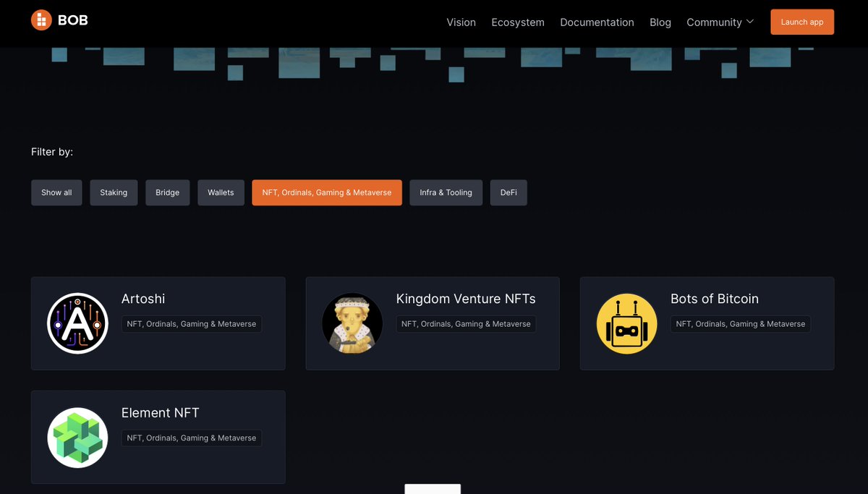Open the Element NFT title

[x=161, y=413]
